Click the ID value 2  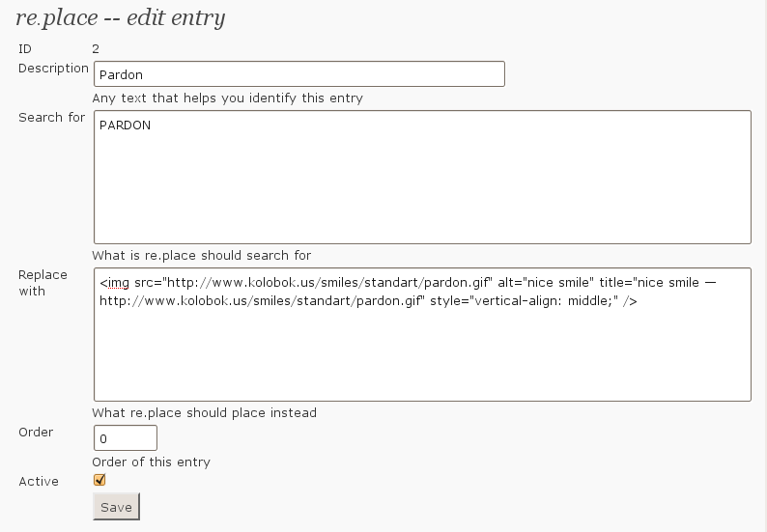96,49
